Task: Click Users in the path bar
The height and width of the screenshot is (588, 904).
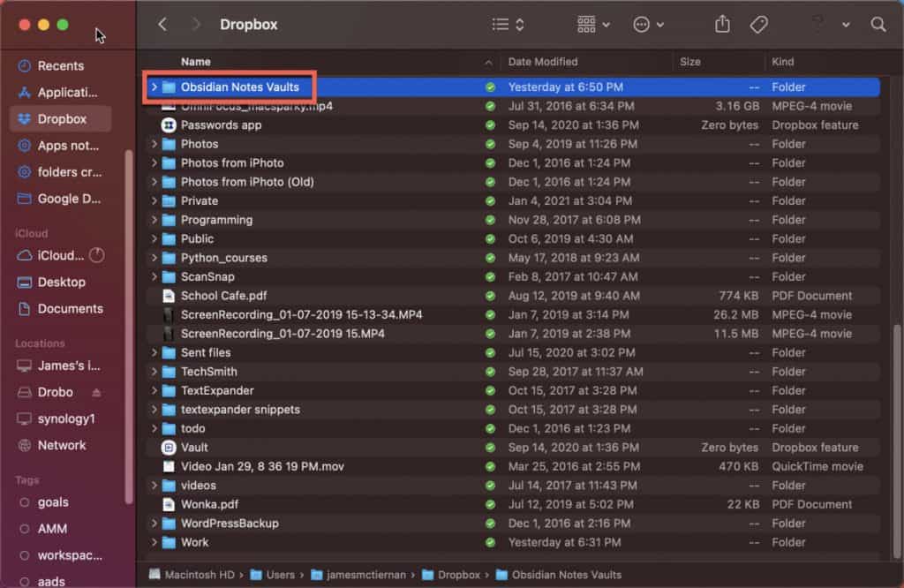Action: click(273, 575)
